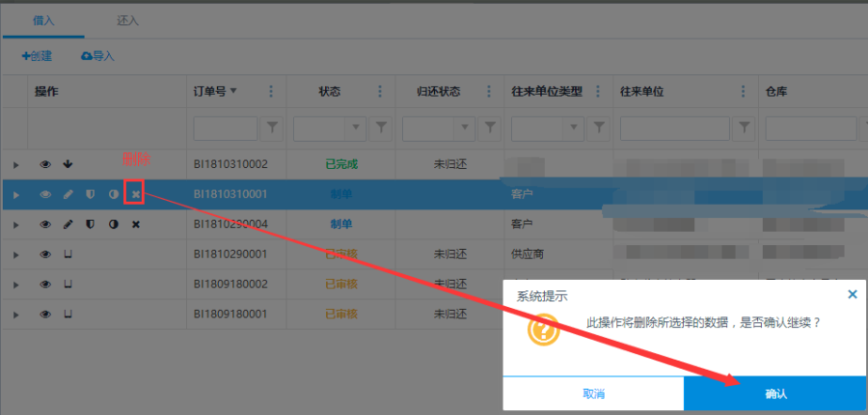The width and height of the screenshot is (868, 415).
Task: Expand the row for order BI1810310002
Action: pos(15,165)
